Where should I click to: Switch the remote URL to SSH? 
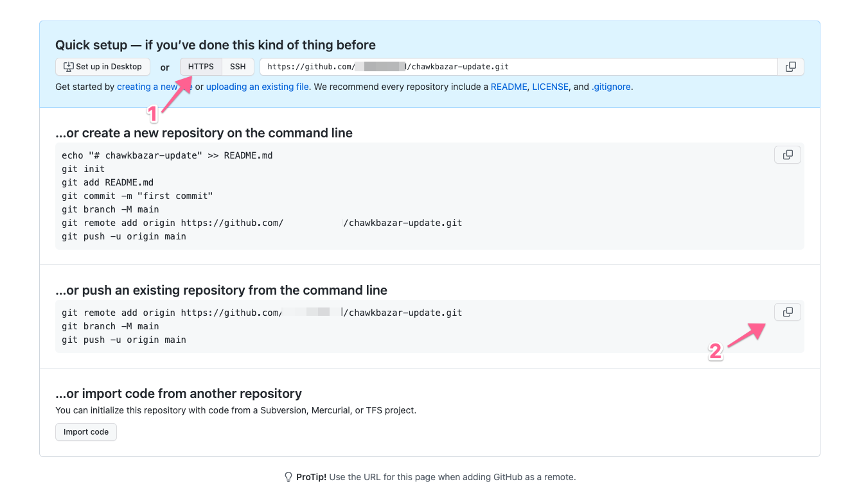coord(238,66)
